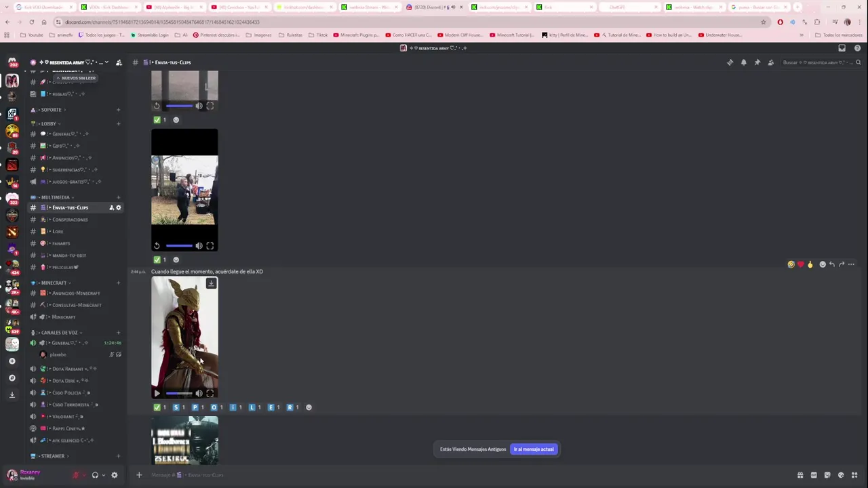
Task: Open more options dots on hovered message
Action: click(851, 264)
